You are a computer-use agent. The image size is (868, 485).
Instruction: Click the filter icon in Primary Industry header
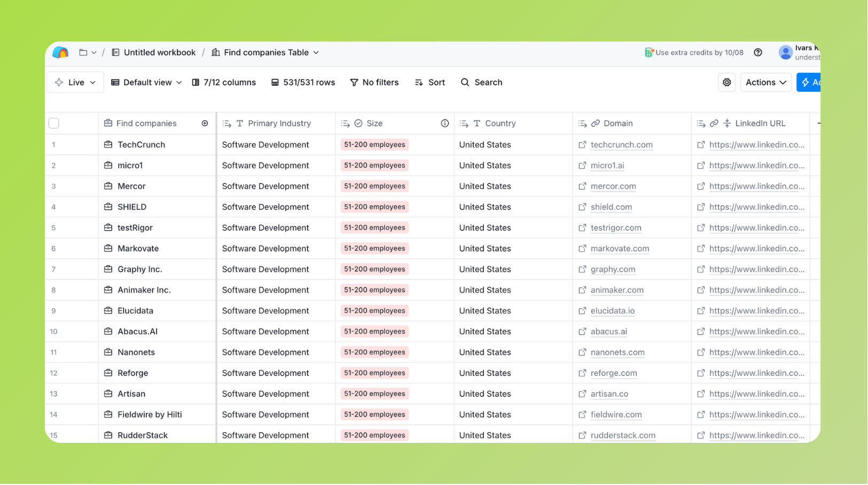[227, 123]
